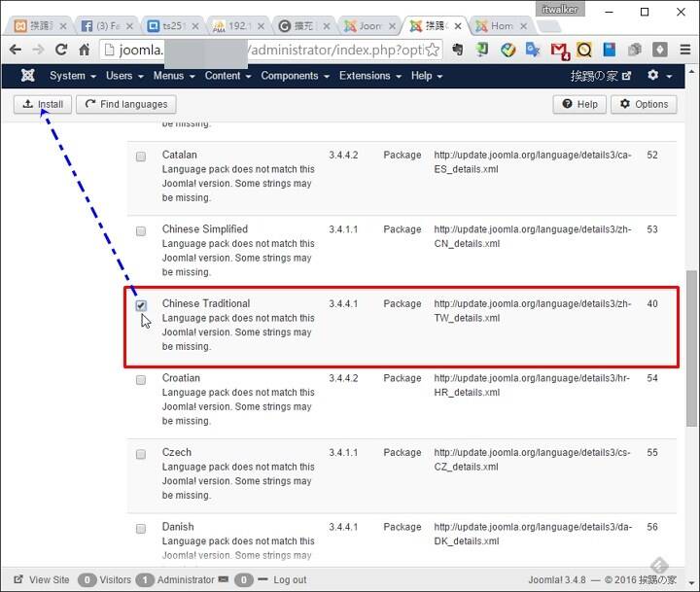700x592 pixels.
Task: Expand the Content menu
Action: tap(227, 76)
